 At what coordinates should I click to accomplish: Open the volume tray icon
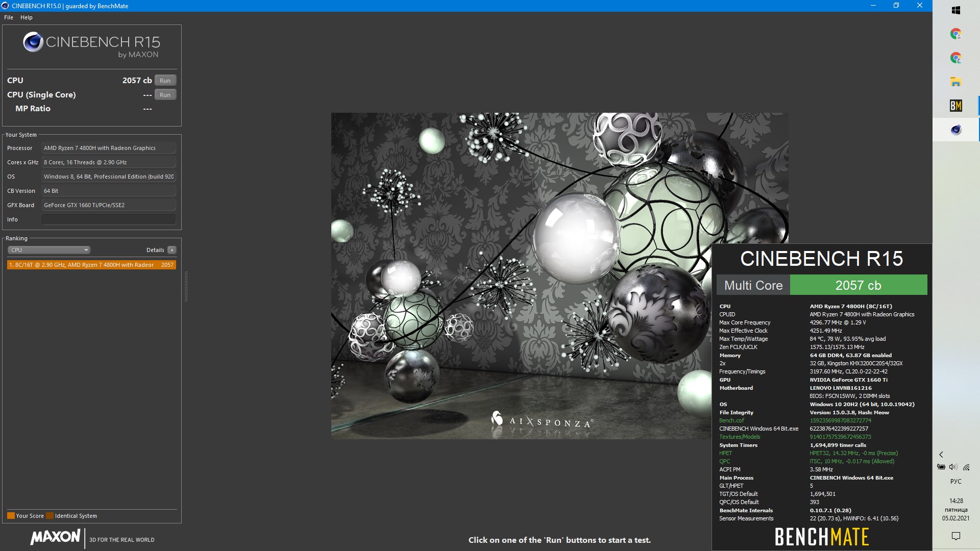pyautogui.click(x=953, y=467)
